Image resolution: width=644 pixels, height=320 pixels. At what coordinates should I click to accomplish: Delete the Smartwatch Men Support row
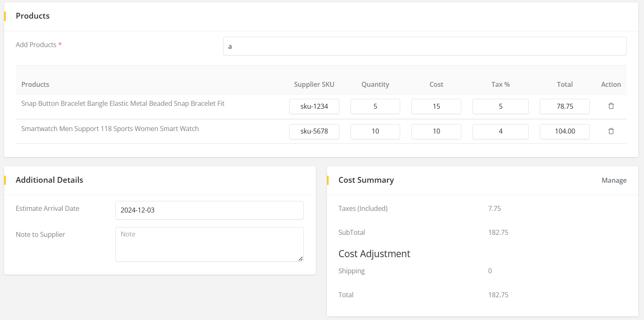(x=611, y=131)
